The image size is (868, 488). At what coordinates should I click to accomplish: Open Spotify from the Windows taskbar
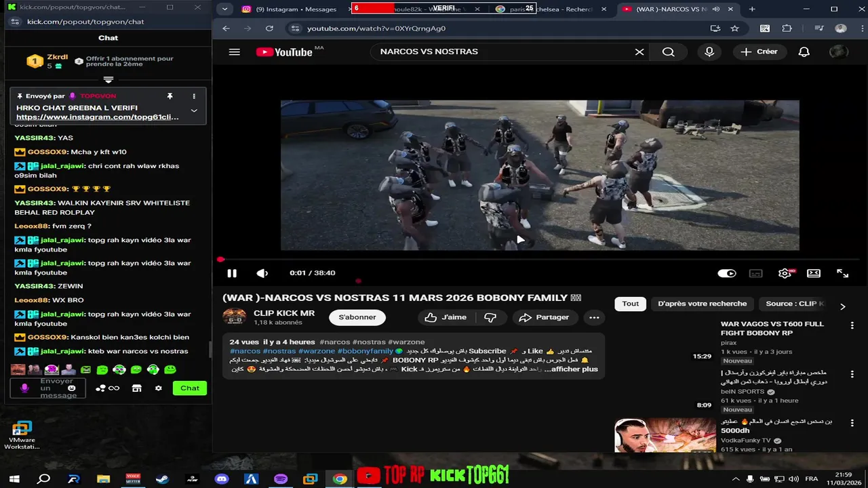[x=281, y=479]
